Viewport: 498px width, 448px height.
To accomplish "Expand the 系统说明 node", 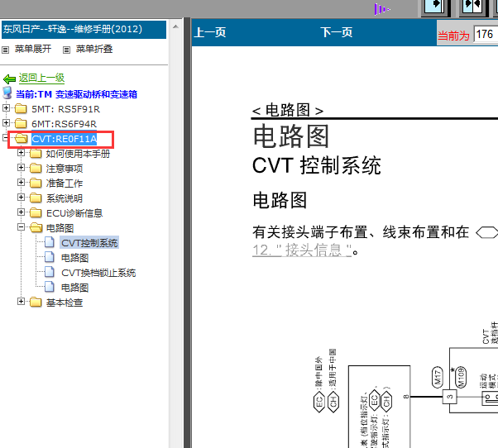I will tap(21, 197).
